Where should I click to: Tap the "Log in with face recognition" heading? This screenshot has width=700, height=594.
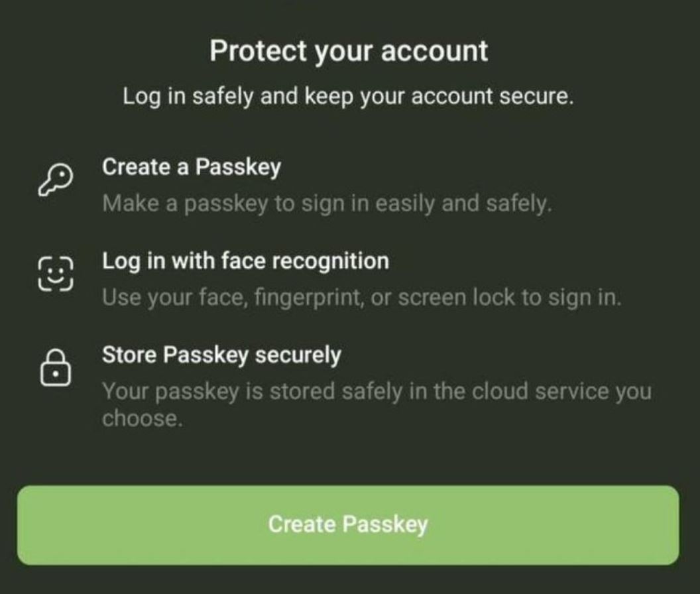245,261
